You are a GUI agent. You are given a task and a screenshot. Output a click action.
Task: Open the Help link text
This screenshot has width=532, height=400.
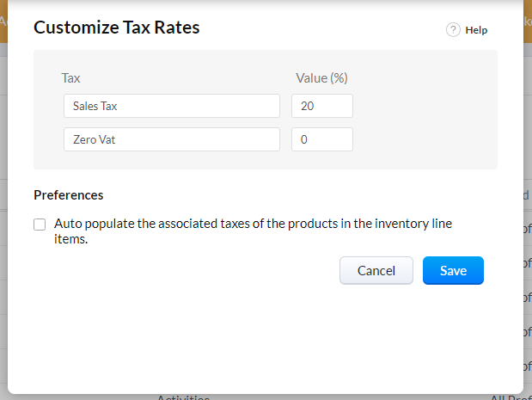coord(476,30)
